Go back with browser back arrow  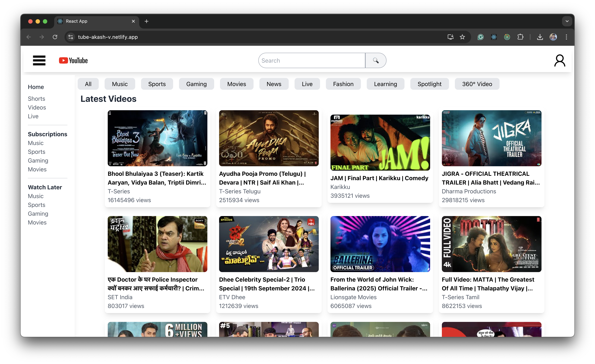29,37
